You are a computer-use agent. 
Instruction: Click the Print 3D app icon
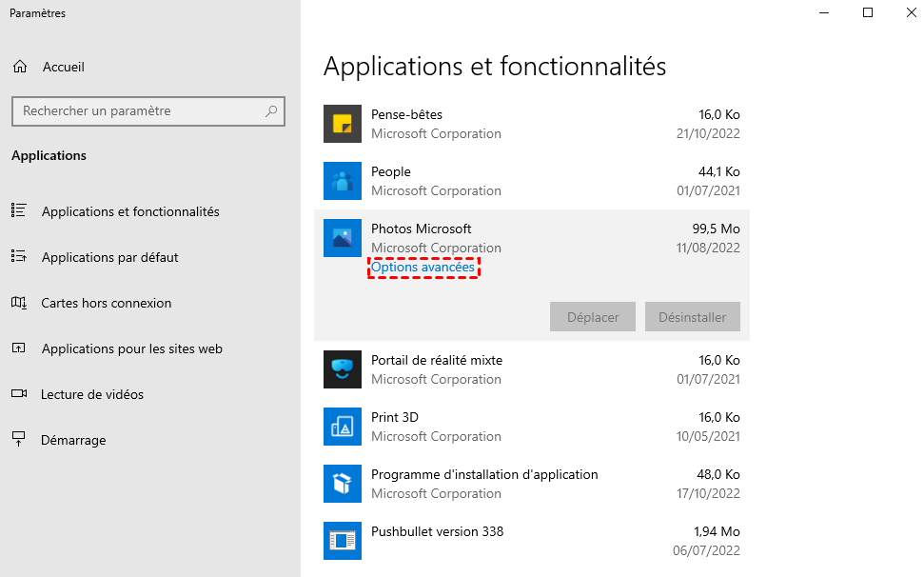[x=343, y=427]
